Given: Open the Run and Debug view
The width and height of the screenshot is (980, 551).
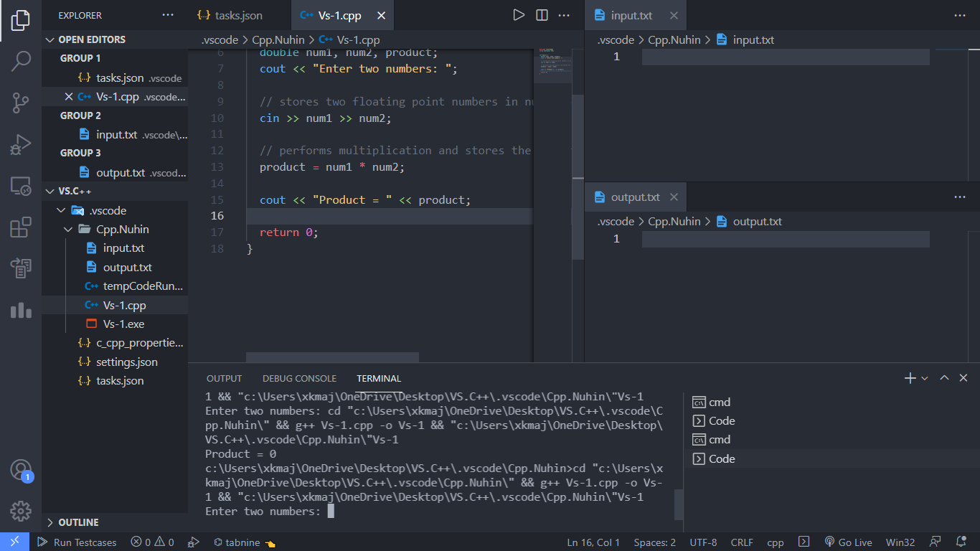Looking at the screenshot, I should (x=19, y=143).
